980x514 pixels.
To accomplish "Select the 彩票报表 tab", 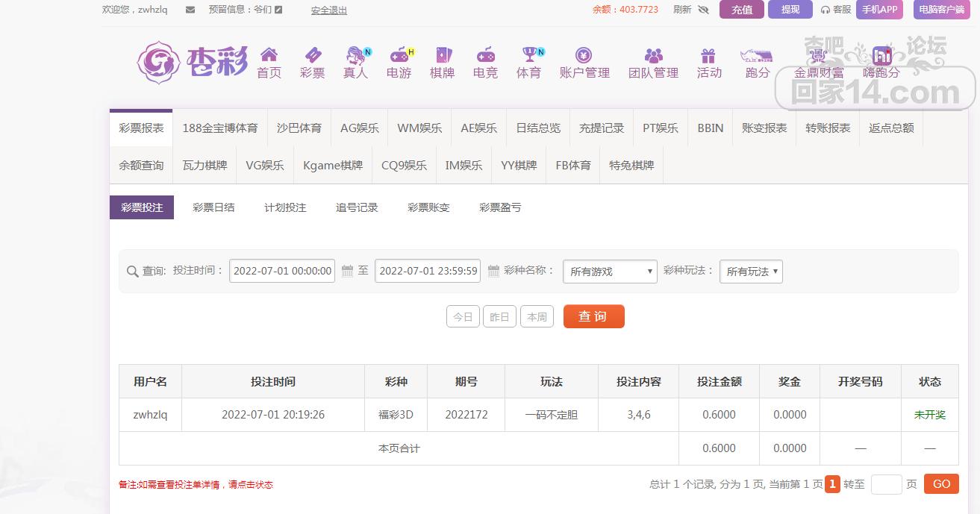I will click(141, 128).
